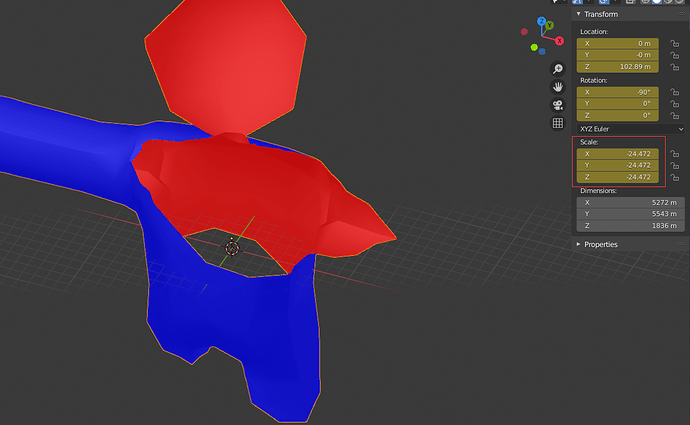Switch perspective/orthographic with the grid icon
This screenshot has height=425, width=690.
click(558, 123)
